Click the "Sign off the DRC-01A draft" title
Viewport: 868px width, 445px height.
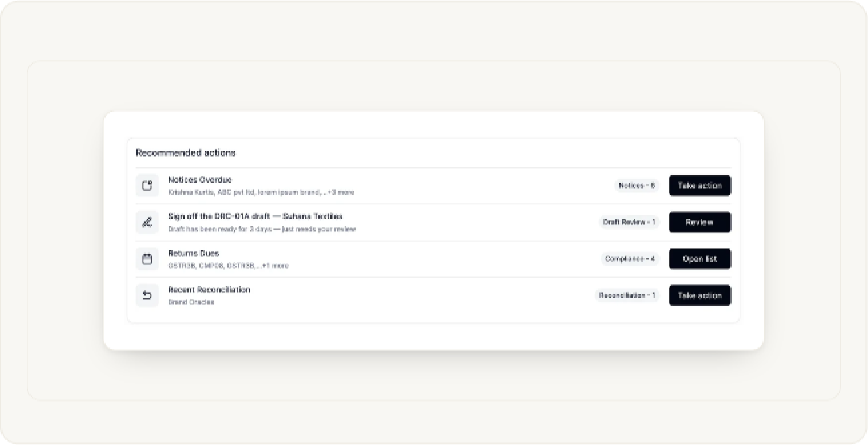pos(255,217)
